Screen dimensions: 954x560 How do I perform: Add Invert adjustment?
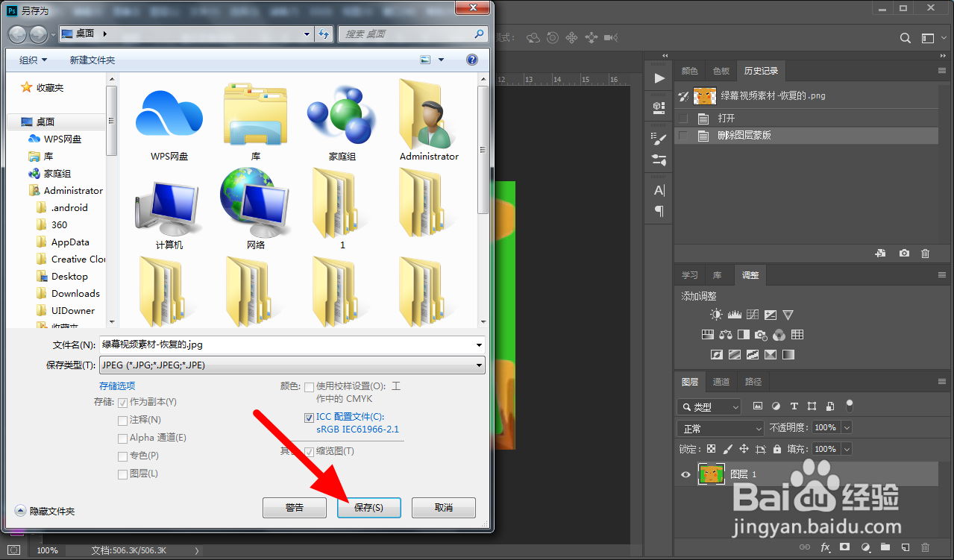tap(717, 355)
